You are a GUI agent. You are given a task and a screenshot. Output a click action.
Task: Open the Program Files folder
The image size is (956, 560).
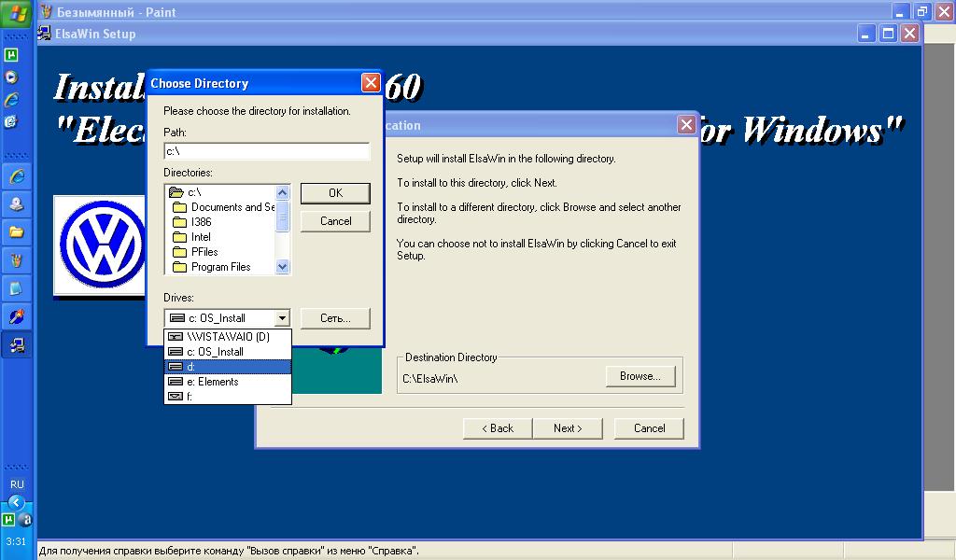(x=220, y=267)
